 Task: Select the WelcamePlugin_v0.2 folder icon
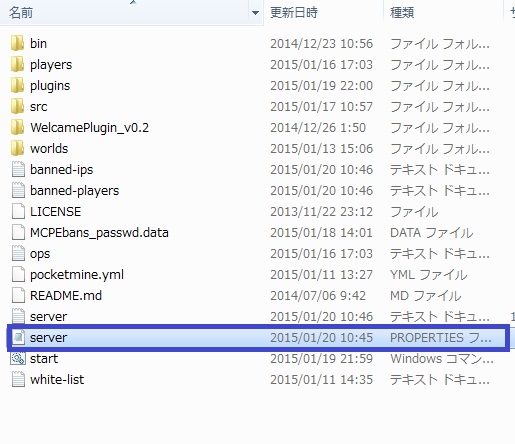17,127
